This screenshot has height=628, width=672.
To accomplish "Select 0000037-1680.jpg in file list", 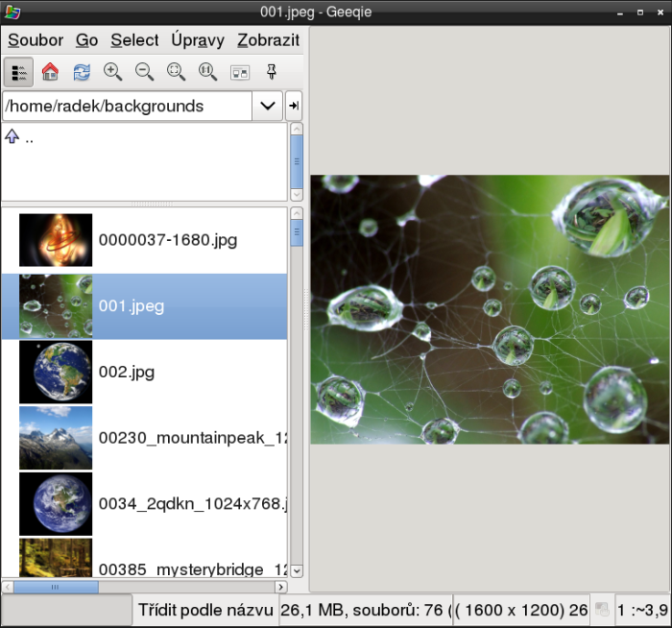I will tap(167, 241).
